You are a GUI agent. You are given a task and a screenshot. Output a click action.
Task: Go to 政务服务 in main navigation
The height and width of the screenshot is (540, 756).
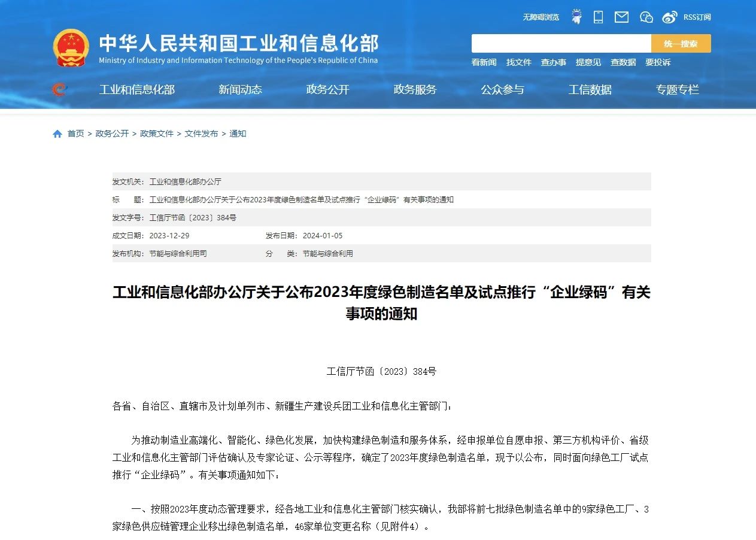tap(415, 90)
